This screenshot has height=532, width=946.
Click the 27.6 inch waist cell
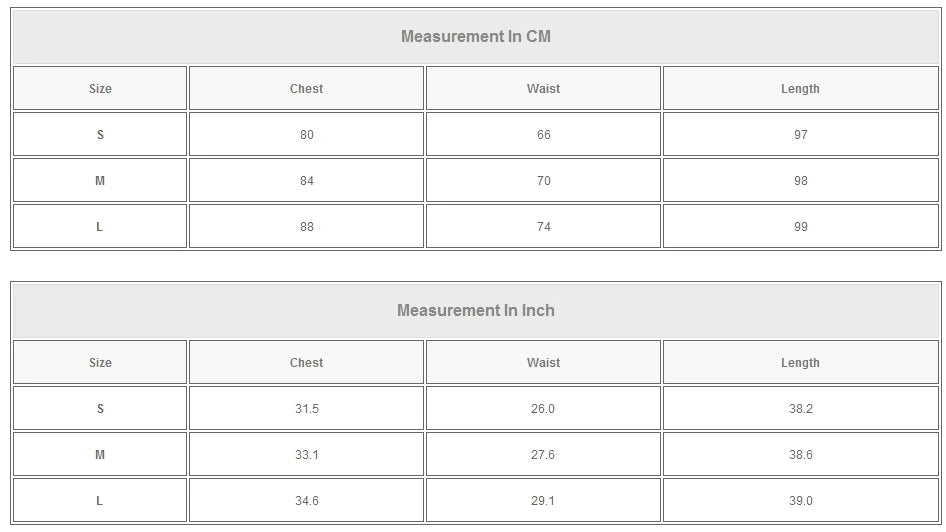(x=543, y=455)
